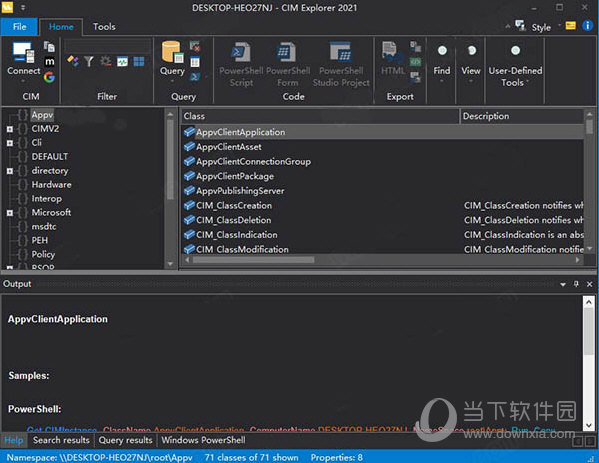599x463 pixels.
Task: Select the AppvPublishingServer class row
Action: click(x=383, y=191)
